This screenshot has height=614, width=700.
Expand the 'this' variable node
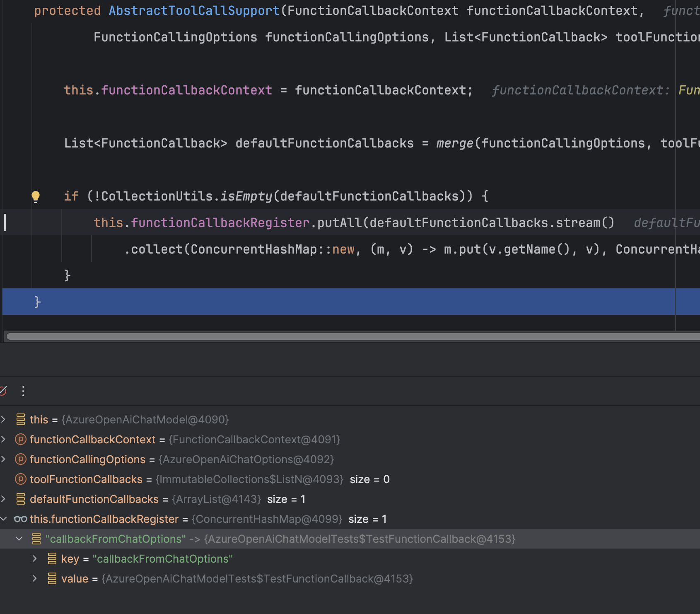3,419
